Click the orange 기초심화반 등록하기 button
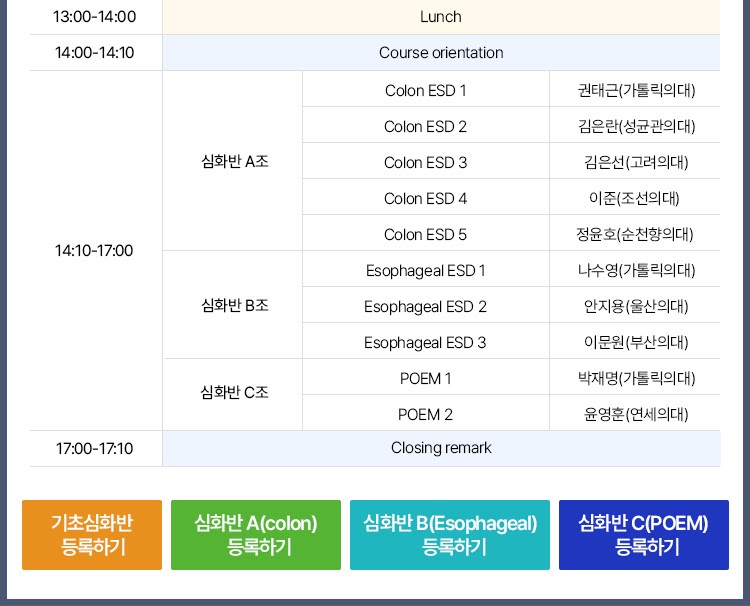Screen dimensions: 750x606 (92, 535)
